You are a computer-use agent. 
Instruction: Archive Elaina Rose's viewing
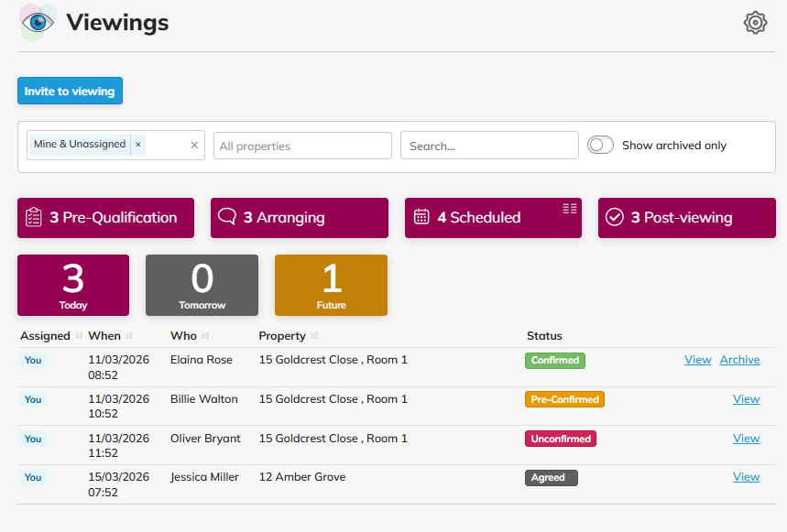click(x=739, y=360)
